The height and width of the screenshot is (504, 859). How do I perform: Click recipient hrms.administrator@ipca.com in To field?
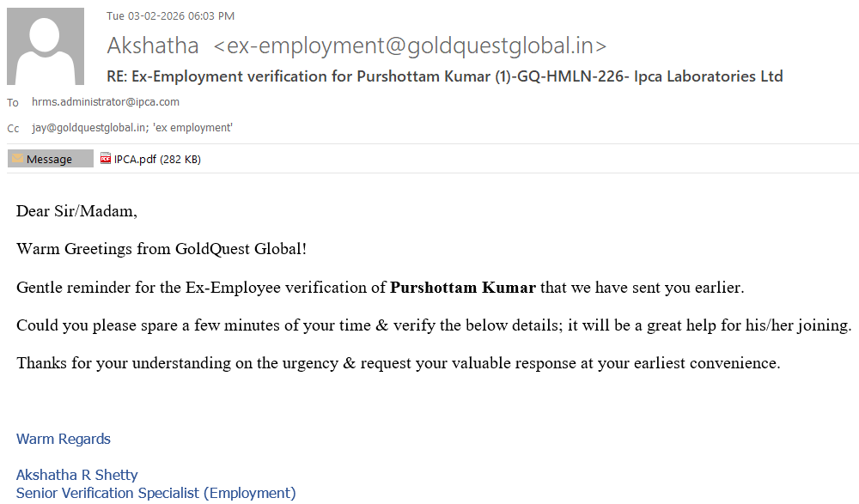tap(106, 102)
